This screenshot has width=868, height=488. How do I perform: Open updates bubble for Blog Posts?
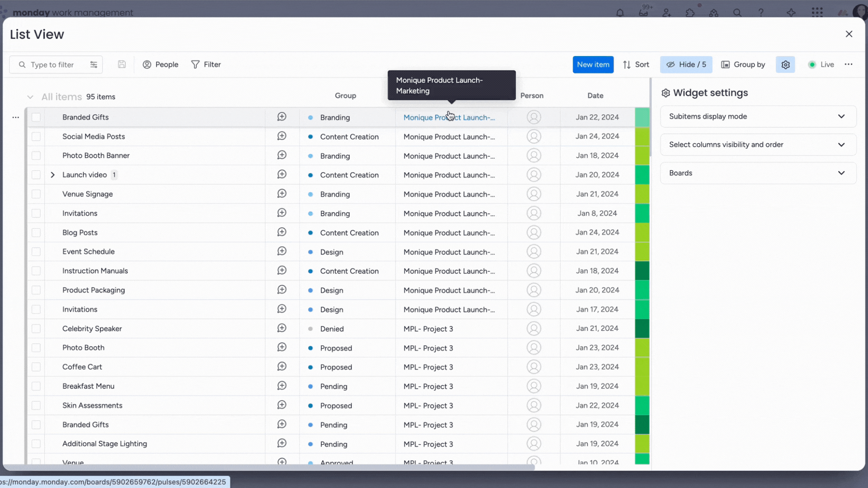tap(282, 232)
